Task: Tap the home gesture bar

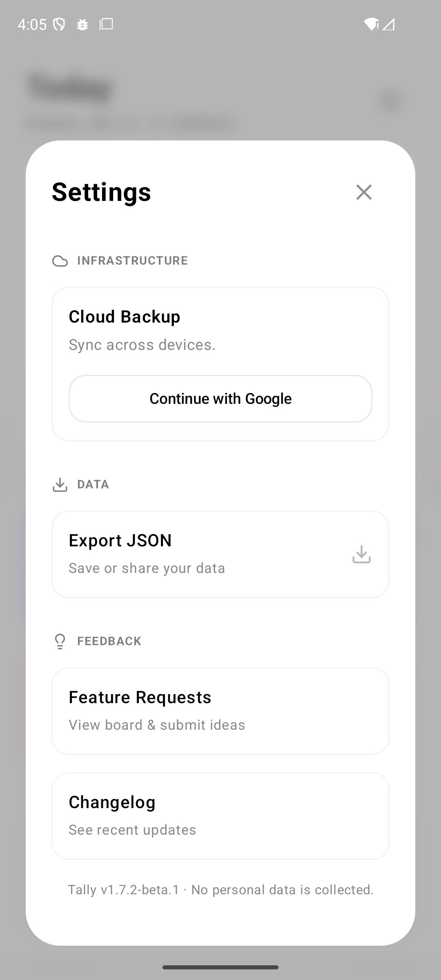Action: click(x=220, y=967)
